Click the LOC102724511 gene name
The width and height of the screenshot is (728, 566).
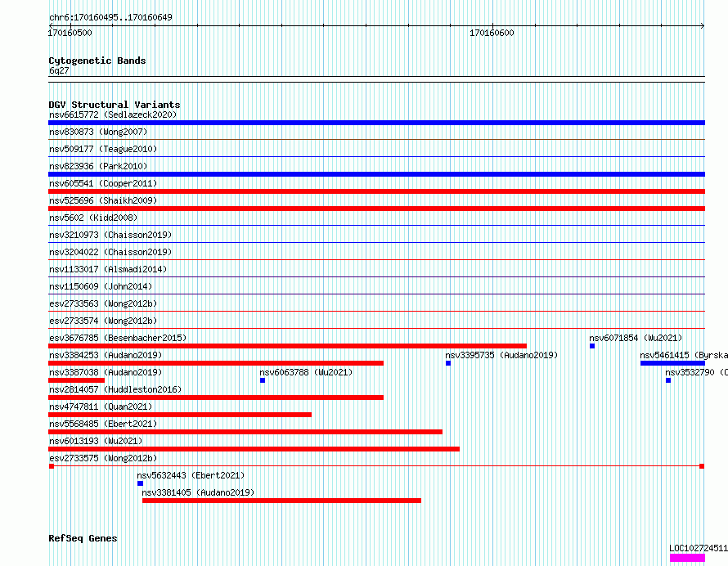(x=699, y=548)
